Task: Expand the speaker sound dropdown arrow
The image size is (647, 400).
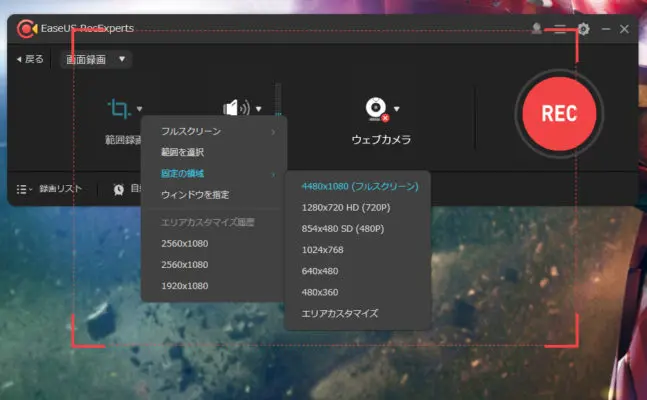Action: [x=258, y=108]
